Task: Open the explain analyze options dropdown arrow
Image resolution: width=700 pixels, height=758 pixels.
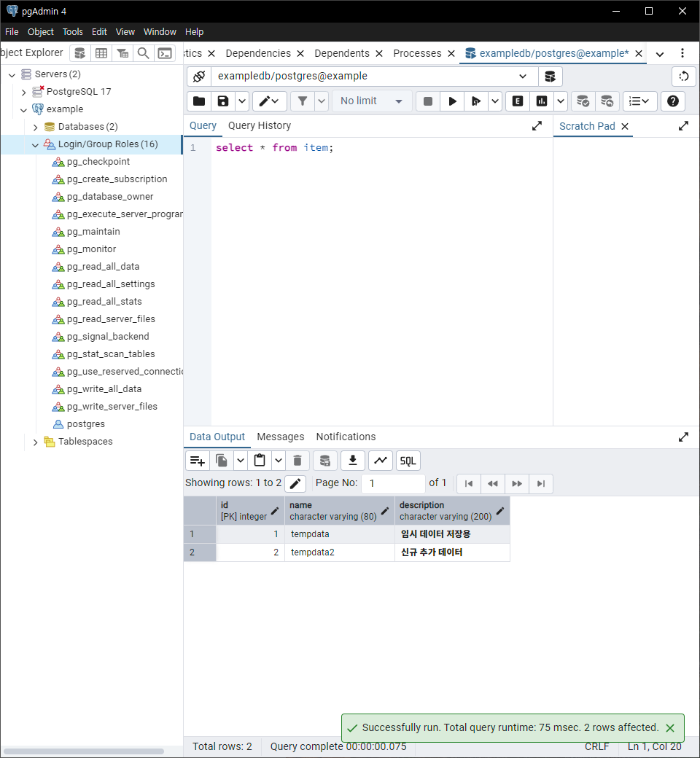Action: (x=561, y=101)
